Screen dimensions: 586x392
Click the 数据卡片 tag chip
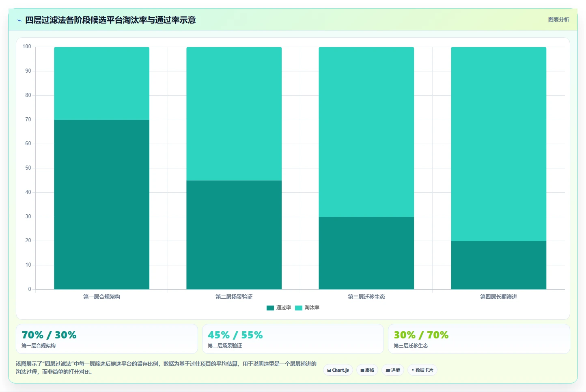422,370
